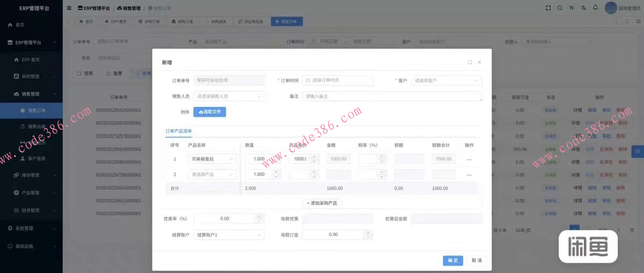Viewport: 644px width, 273px height.
Task: Open 客户信息 in the sidebar
Action: click(31, 159)
